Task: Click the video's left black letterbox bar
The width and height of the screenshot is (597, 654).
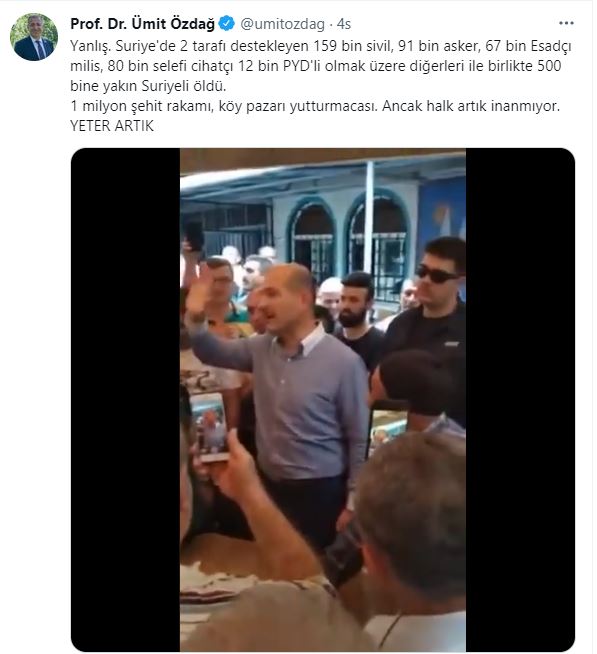Action: [126, 400]
